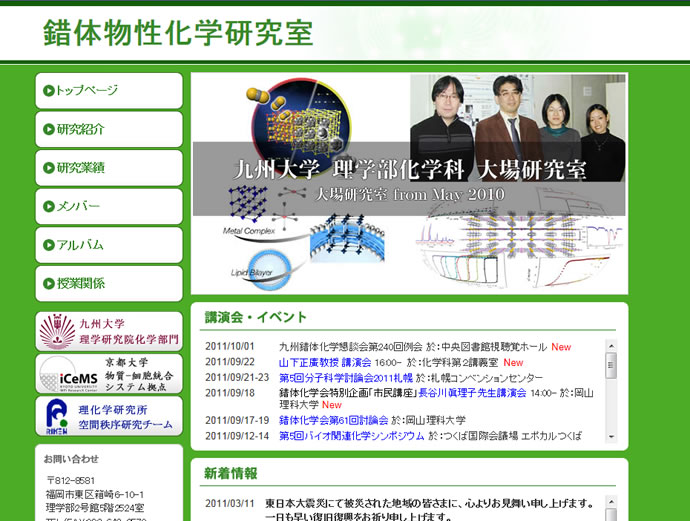Click the 2011/10/01 event date
This screenshot has width=690, height=521.
pos(230,347)
